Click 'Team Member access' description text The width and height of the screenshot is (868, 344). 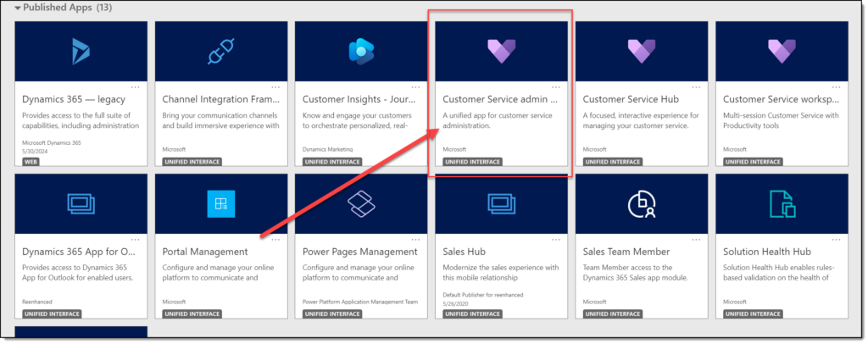coord(636,273)
